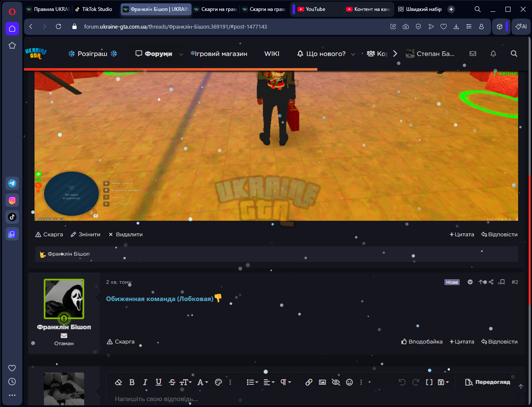The height and width of the screenshot is (407, 532).
Task: Open the Ігровий магазин menu item
Action: (221, 54)
